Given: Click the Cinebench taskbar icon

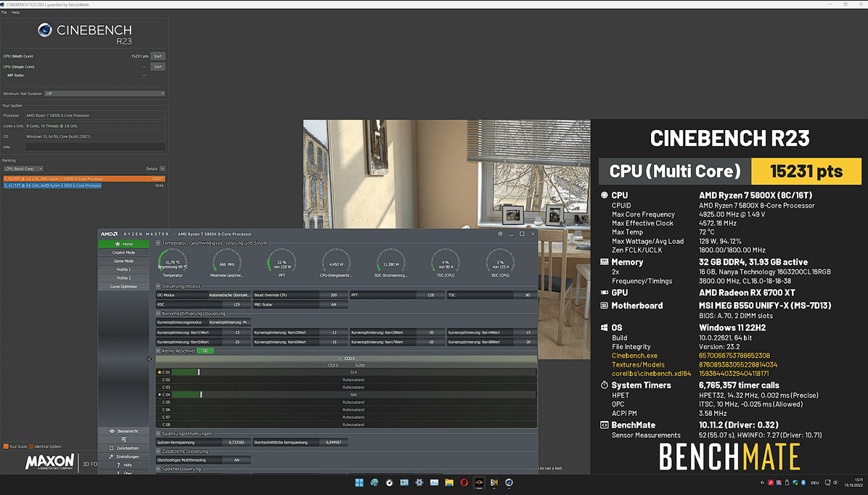Looking at the screenshot, I should click(x=509, y=483).
